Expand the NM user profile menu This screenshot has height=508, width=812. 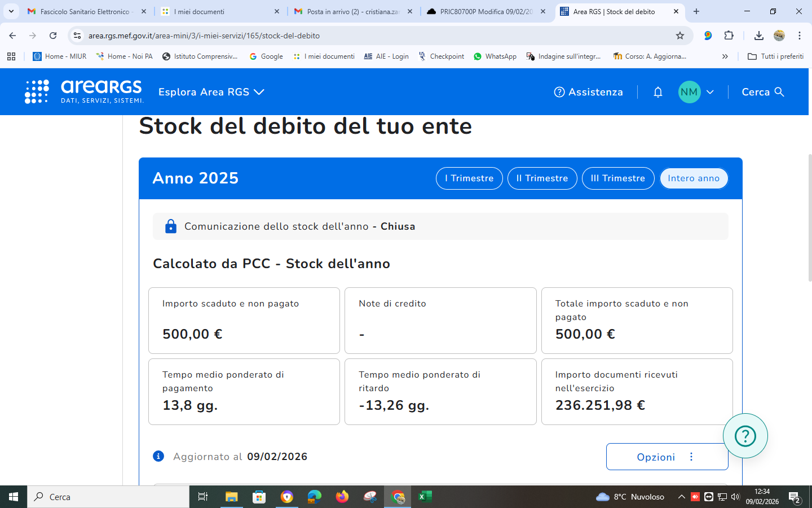pos(696,92)
